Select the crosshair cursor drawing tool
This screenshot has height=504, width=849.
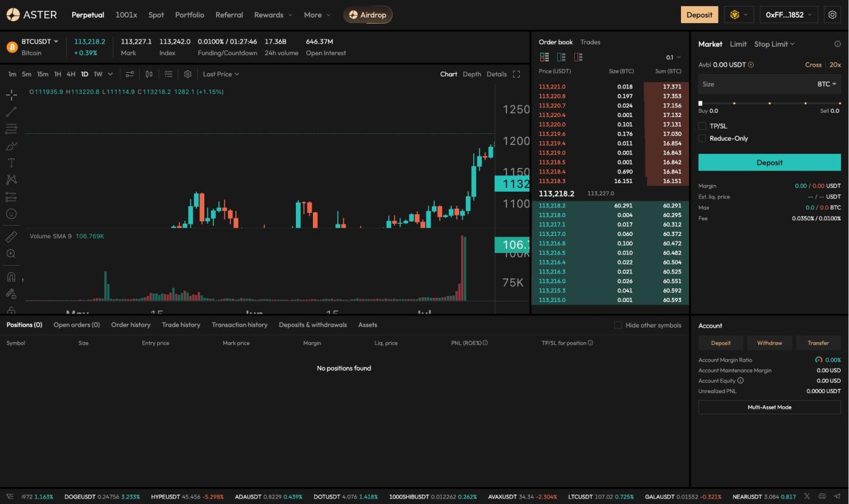11,95
